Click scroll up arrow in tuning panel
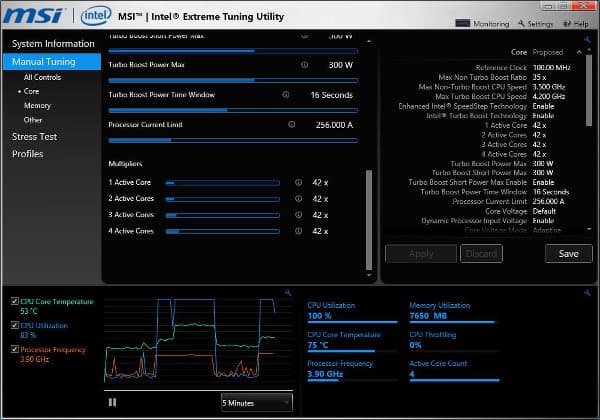This screenshot has width=600, height=420. pos(369,41)
